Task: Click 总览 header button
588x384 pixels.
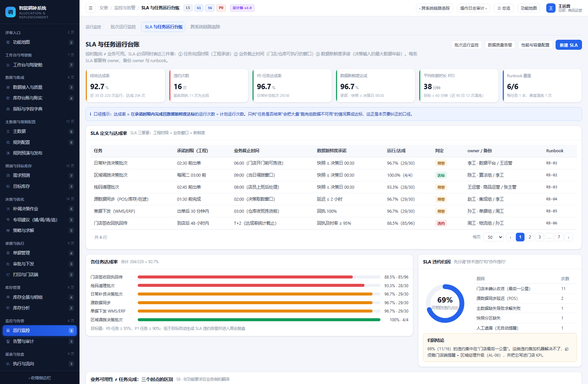Action: click(x=503, y=8)
